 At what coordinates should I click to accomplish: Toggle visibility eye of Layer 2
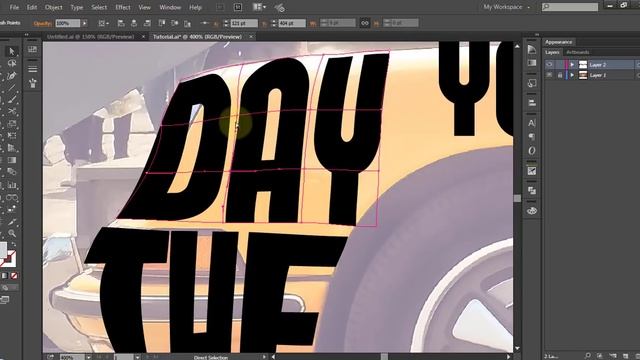coord(549,64)
